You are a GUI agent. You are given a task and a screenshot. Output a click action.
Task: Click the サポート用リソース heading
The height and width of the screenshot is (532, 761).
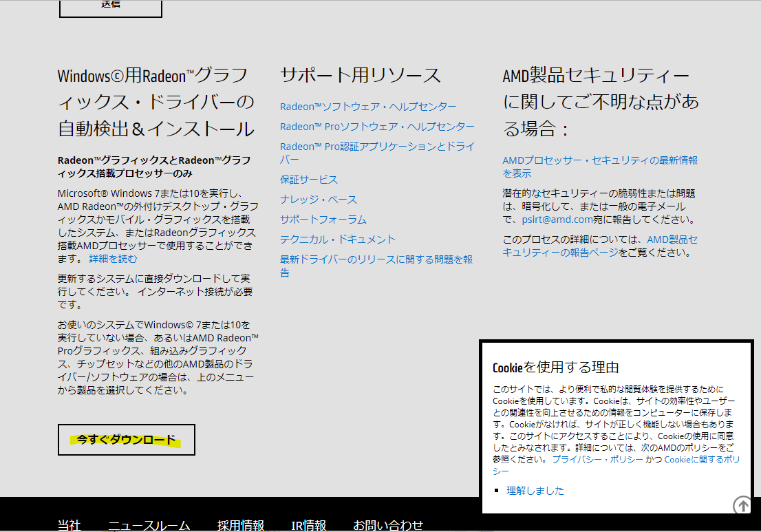tap(360, 75)
